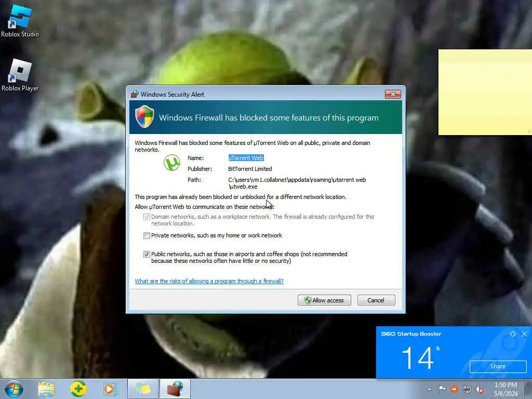Select the BitTorrent Limited publisher text
The width and height of the screenshot is (532, 399).
[250, 169]
